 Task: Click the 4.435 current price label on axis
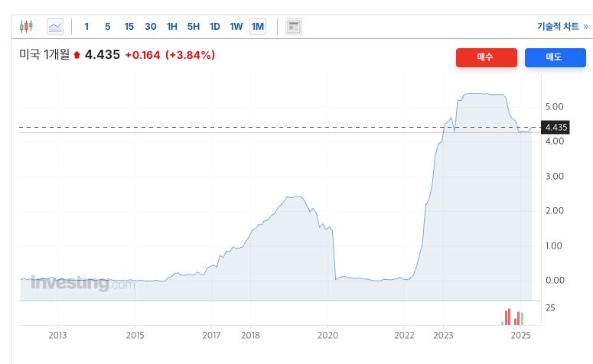(556, 128)
